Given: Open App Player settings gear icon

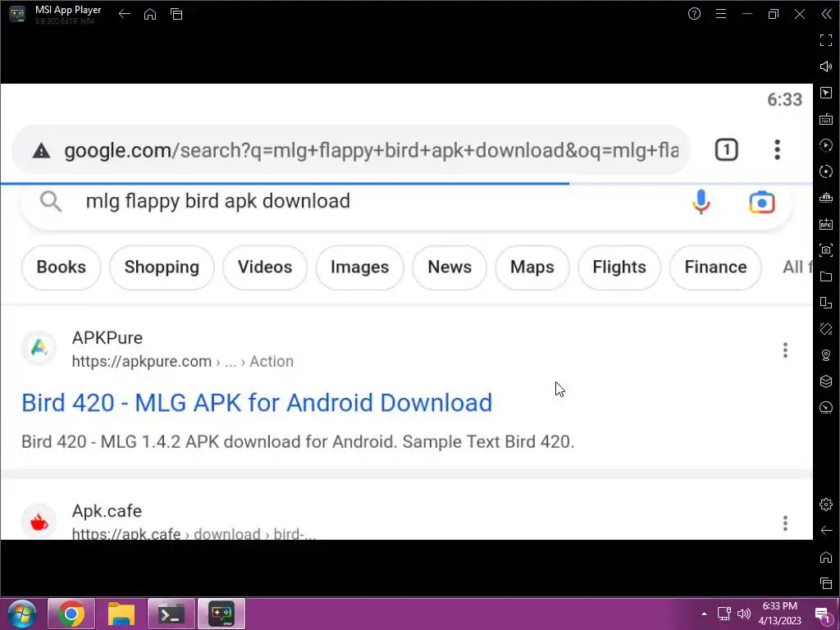Looking at the screenshot, I should click(x=825, y=504).
